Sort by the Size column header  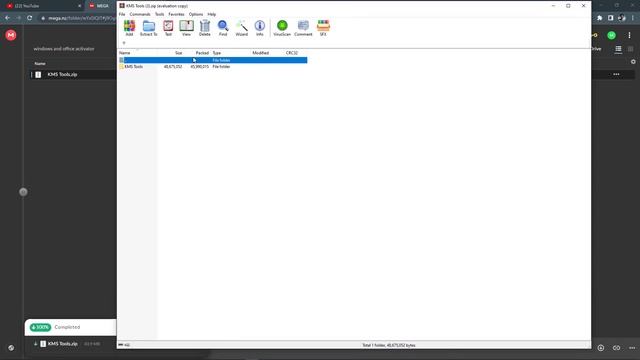tap(178, 53)
